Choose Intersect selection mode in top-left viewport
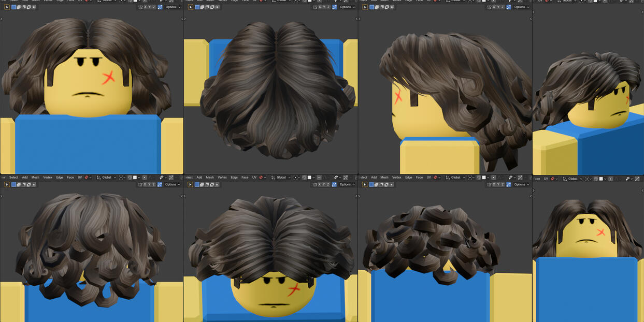Viewport: 644px width, 322px height. pyautogui.click(x=34, y=7)
